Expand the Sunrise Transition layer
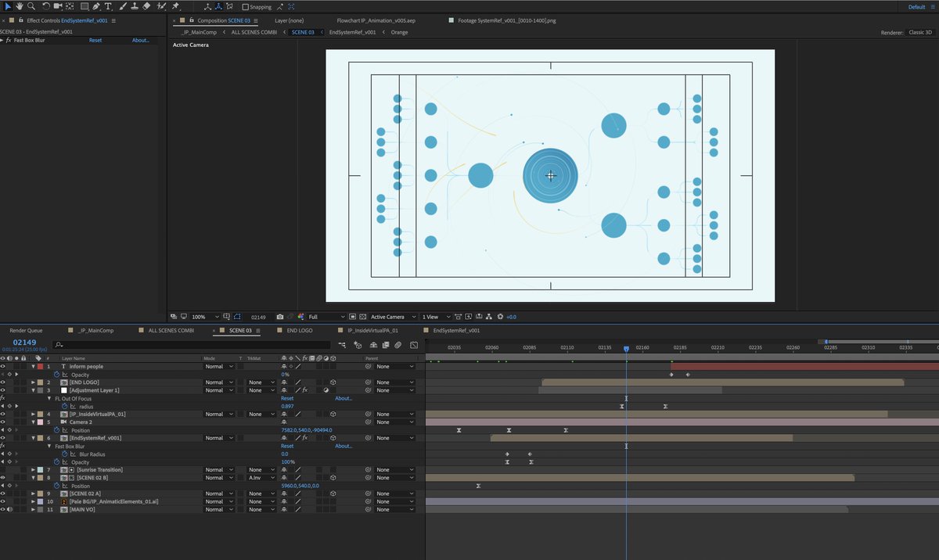This screenshot has width=939, height=560. [x=33, y=470]
